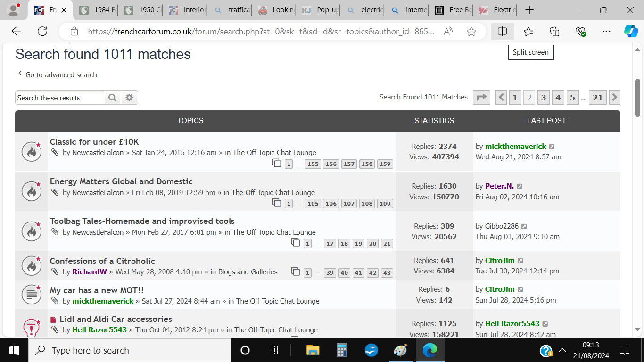
Task: Open Paint palette app from taskbar
Action: 400,350
